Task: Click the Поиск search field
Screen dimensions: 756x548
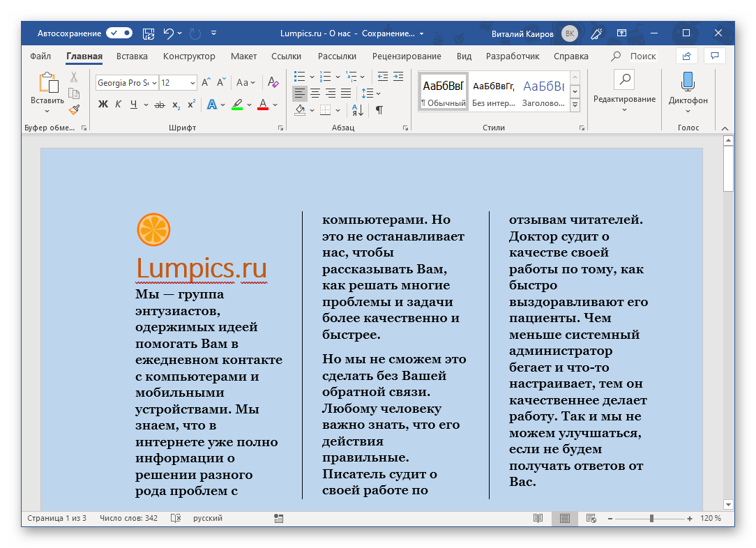Action: coord(642,56)
